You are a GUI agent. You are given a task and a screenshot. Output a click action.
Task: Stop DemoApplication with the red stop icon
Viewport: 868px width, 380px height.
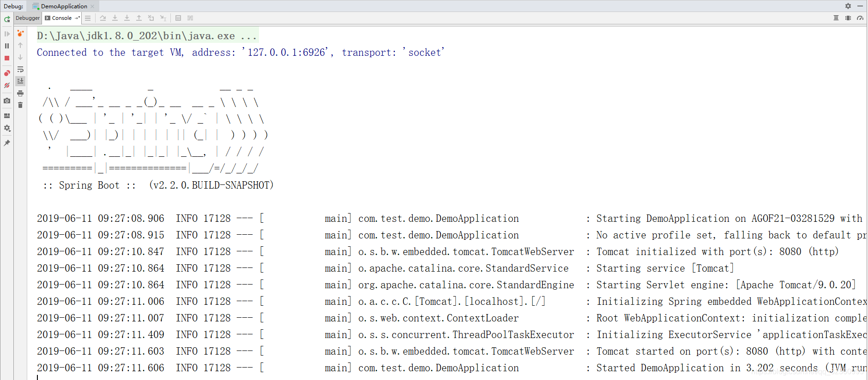7,58
